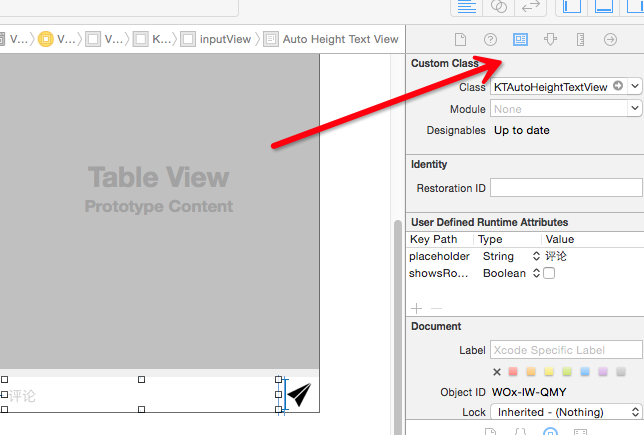Choose the gray label color

tap(621, 372)
